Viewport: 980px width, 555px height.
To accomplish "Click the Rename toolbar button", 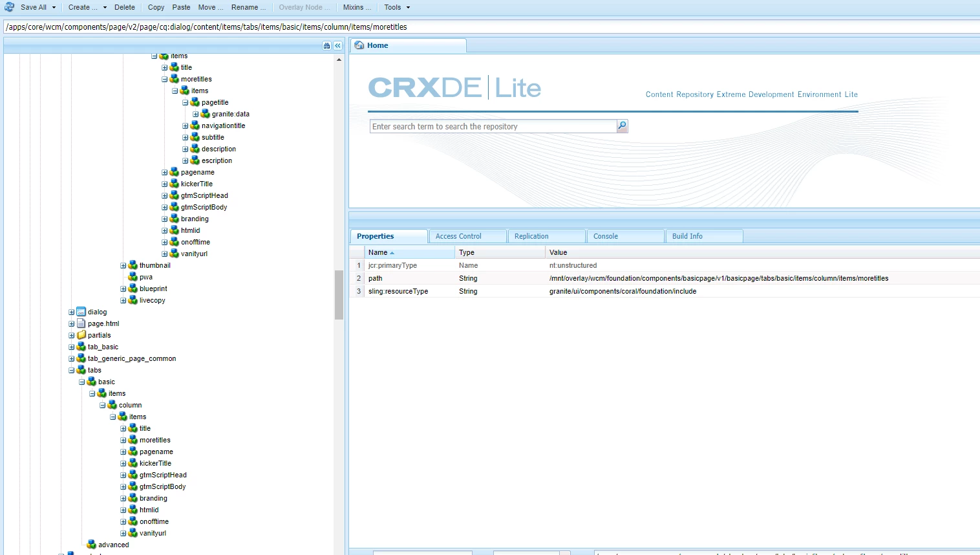I will (x=249, y=7).
